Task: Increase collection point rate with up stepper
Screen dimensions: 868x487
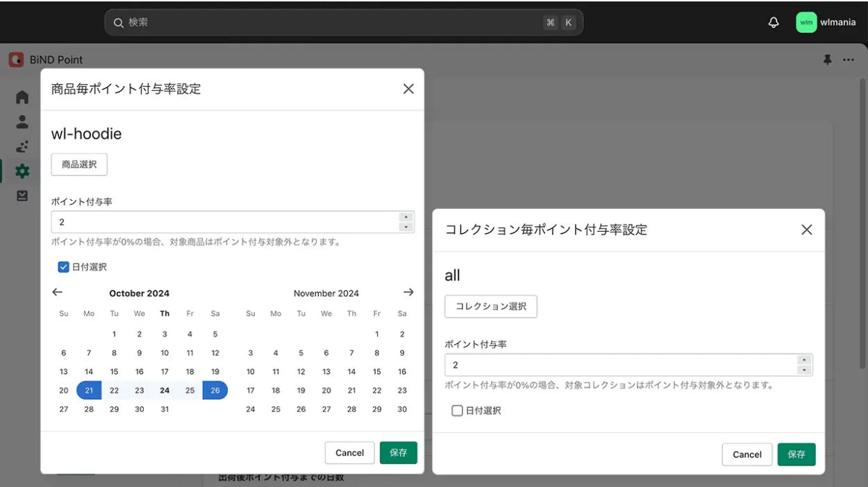Action: click(x=804, y=360)
